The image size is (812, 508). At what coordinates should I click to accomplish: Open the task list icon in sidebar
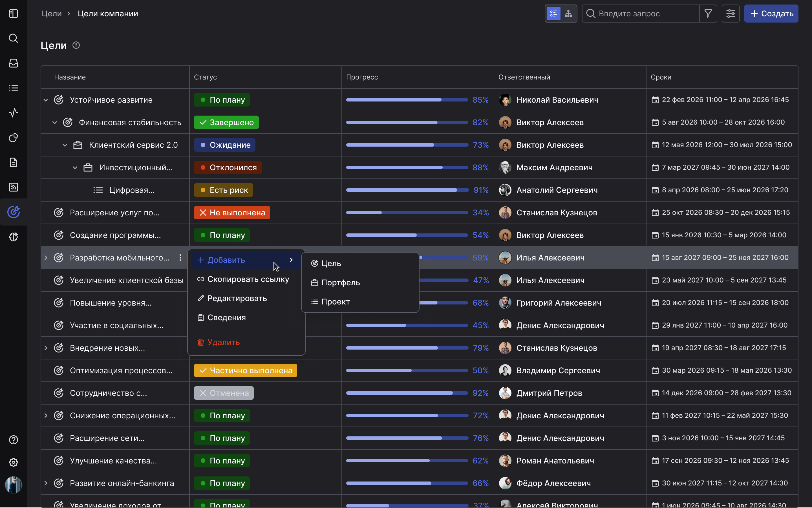pyautogui.click(x=14, y=88)
